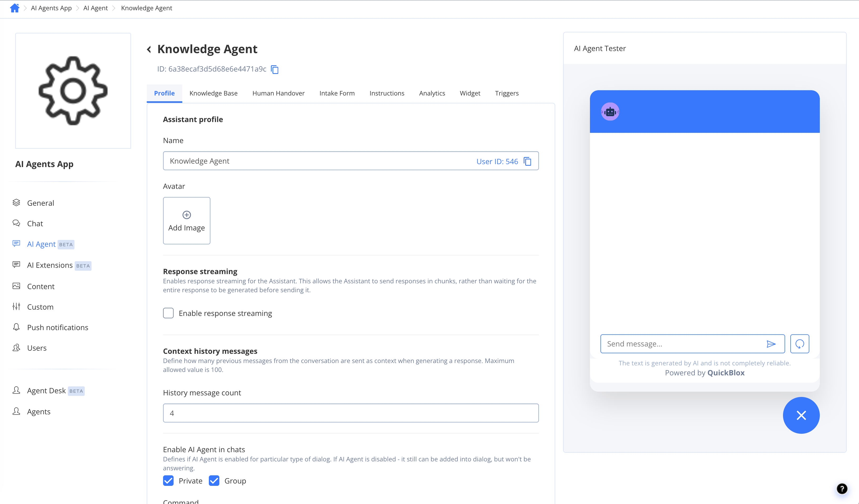Click the Knowledge Agent breadcrumb text

pyautogui.click(x=146, y=8)
